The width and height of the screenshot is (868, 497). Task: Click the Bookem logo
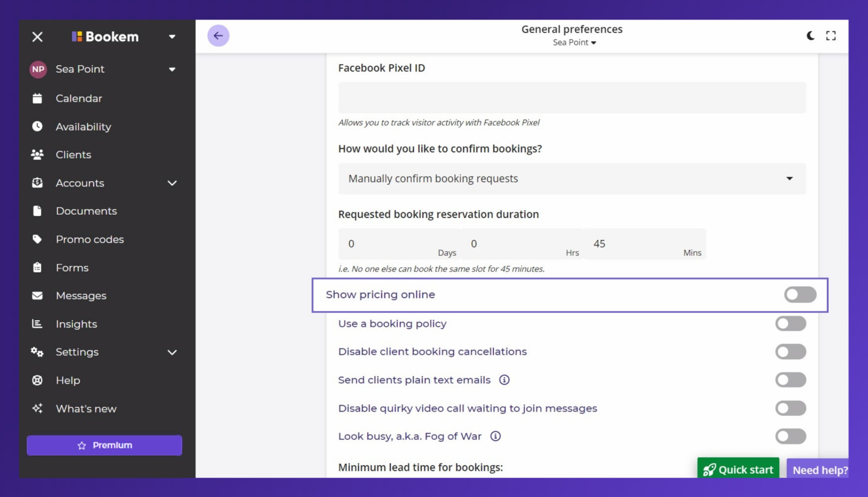pos(105,36)
